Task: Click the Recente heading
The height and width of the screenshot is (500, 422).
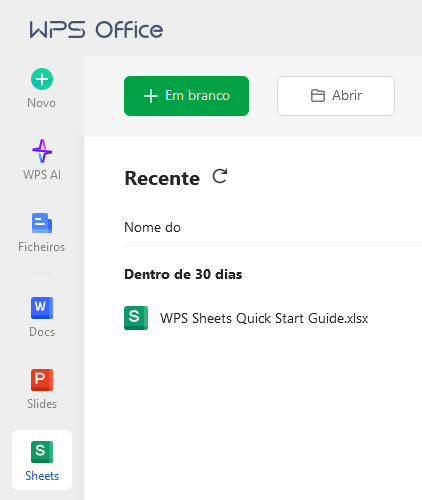Action: [162, 178]
